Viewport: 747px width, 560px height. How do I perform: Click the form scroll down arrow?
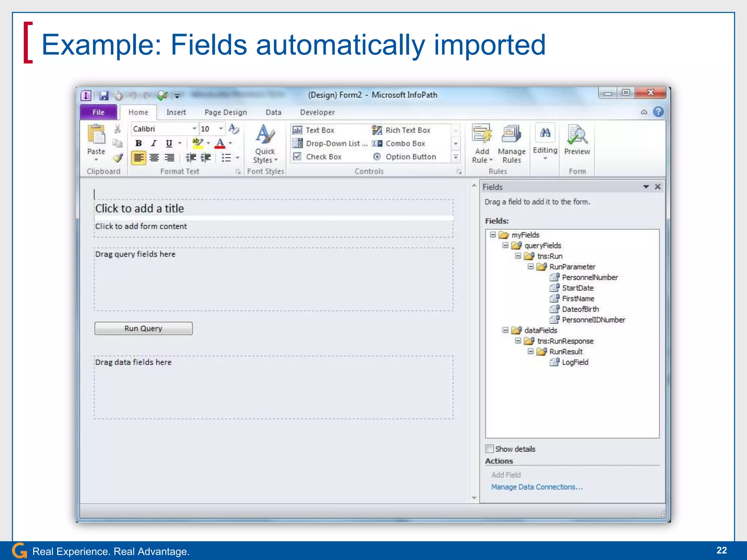474,498
